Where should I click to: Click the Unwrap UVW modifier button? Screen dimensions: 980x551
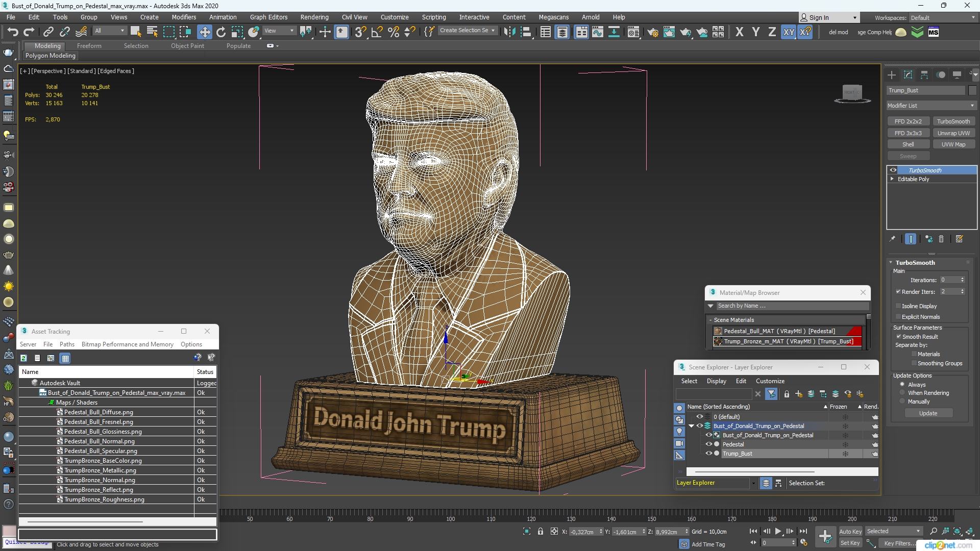pos(953,133)
